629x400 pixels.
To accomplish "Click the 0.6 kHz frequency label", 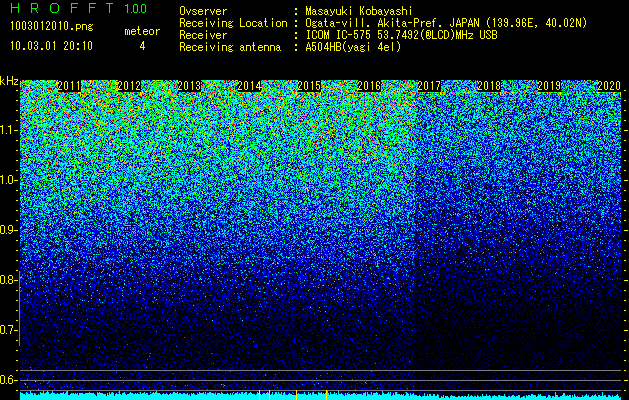I will 8,380.
